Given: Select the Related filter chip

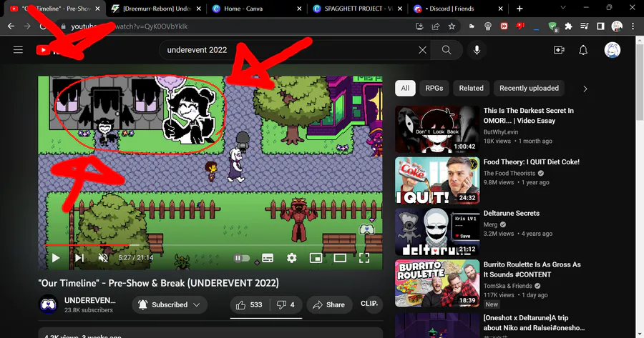Looking at the screenshot, I should 471,88.
